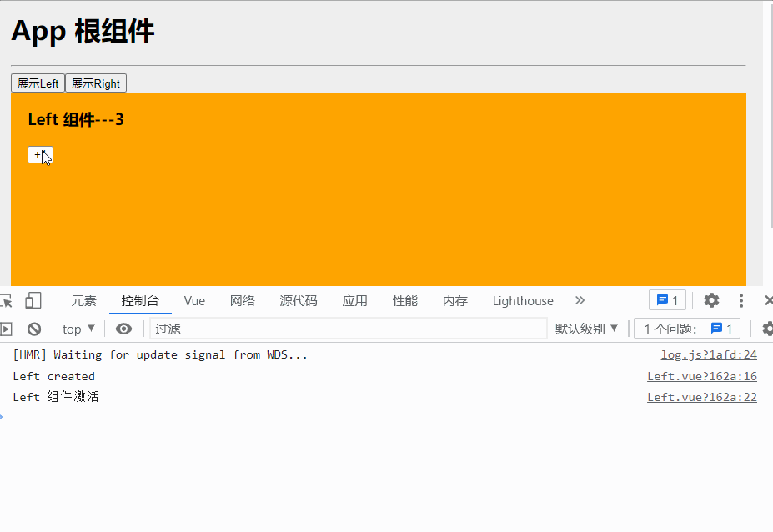Open the 默认级别 log level dropdown
773x532 pixels.
pos(585,329)
